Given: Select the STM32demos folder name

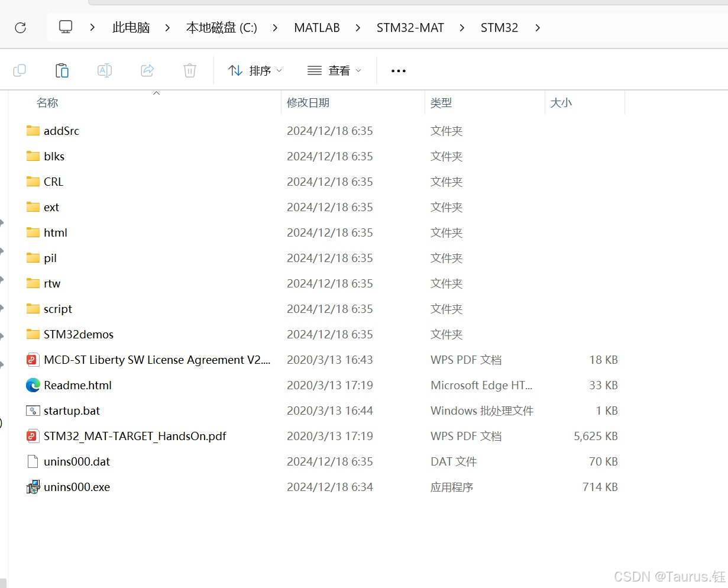Looking at the screenshot, I should (x=79, y=334).
